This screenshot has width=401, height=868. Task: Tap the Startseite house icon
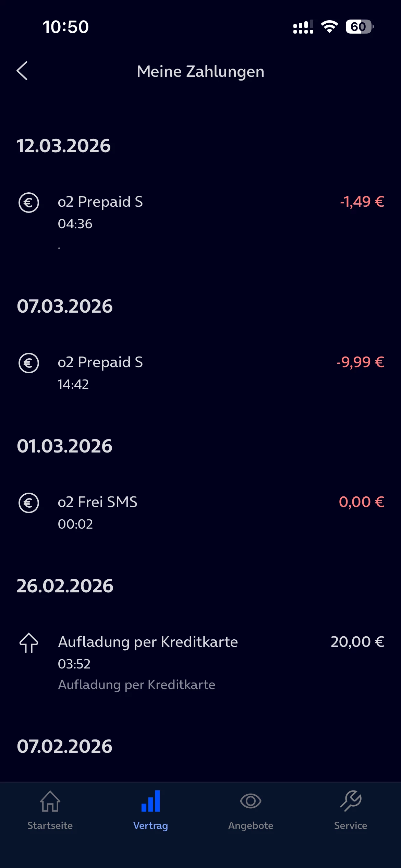tap(50, 801)
